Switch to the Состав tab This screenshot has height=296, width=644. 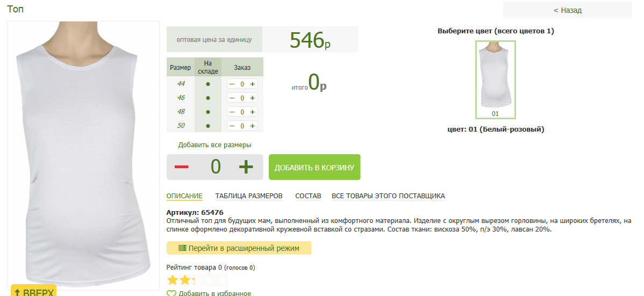[308, 196]
